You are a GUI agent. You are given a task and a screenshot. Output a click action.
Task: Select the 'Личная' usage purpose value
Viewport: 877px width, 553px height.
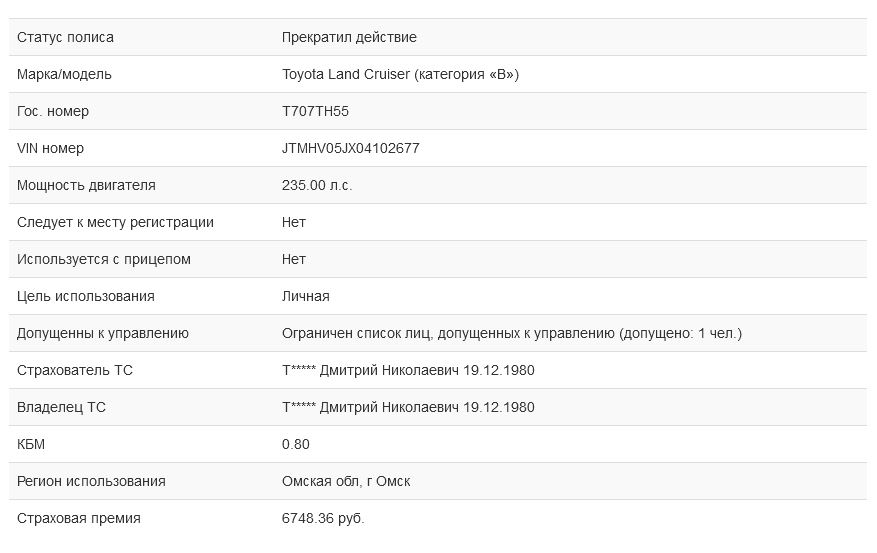click(x=305, y=296)
